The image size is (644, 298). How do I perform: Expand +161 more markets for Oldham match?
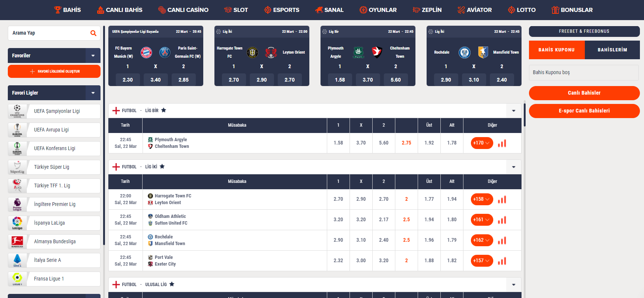click(x=482, y=220)
